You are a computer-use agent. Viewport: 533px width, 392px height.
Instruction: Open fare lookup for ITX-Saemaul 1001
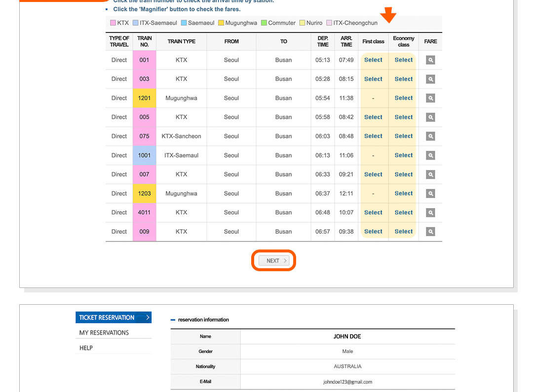tap(430, 155)
